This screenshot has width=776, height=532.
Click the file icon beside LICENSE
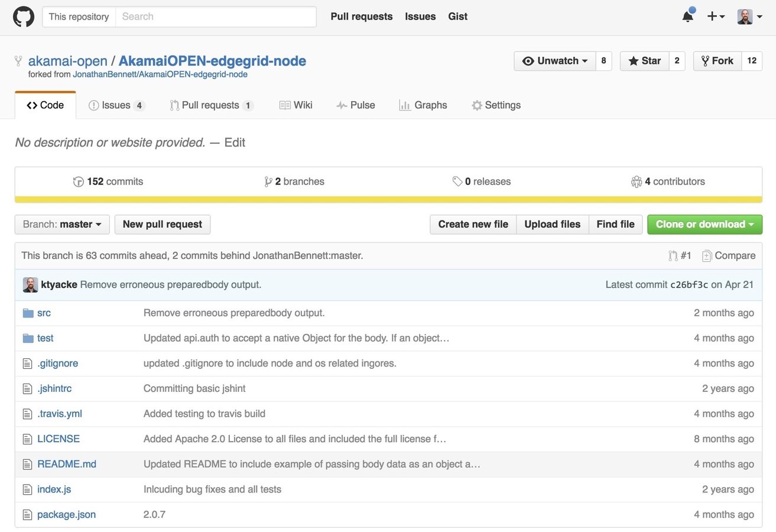point(27,439)
